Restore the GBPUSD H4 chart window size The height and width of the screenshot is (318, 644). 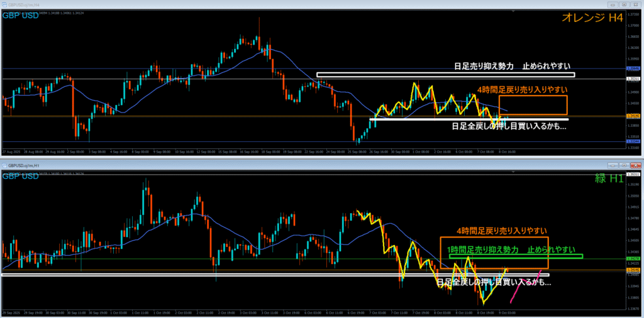click(624, 4)
